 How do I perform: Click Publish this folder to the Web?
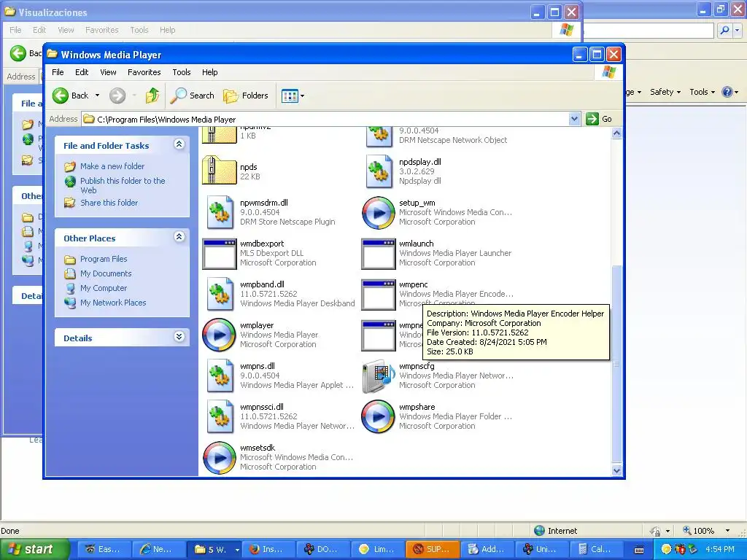click(x=123, y=185)
